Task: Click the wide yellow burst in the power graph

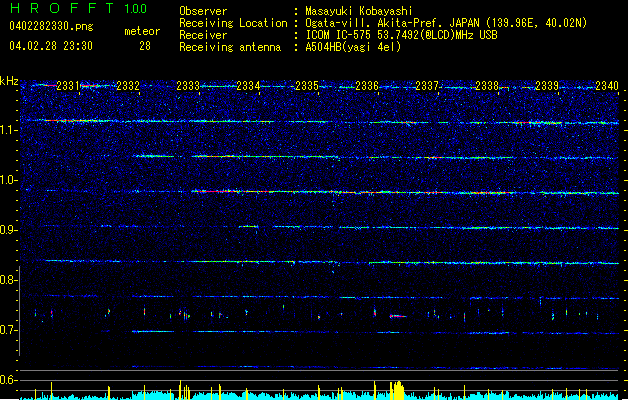Action: pos(397,390)
